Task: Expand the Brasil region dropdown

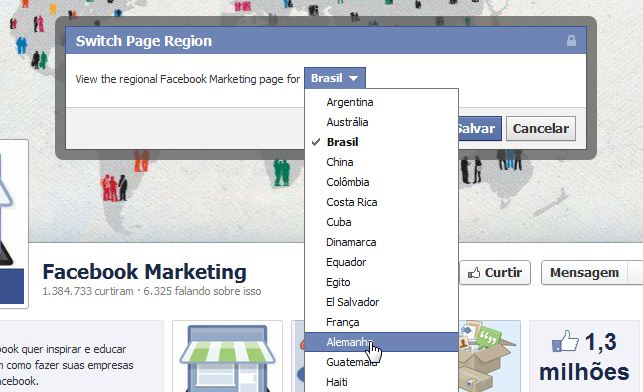Action: pos(335,78)
